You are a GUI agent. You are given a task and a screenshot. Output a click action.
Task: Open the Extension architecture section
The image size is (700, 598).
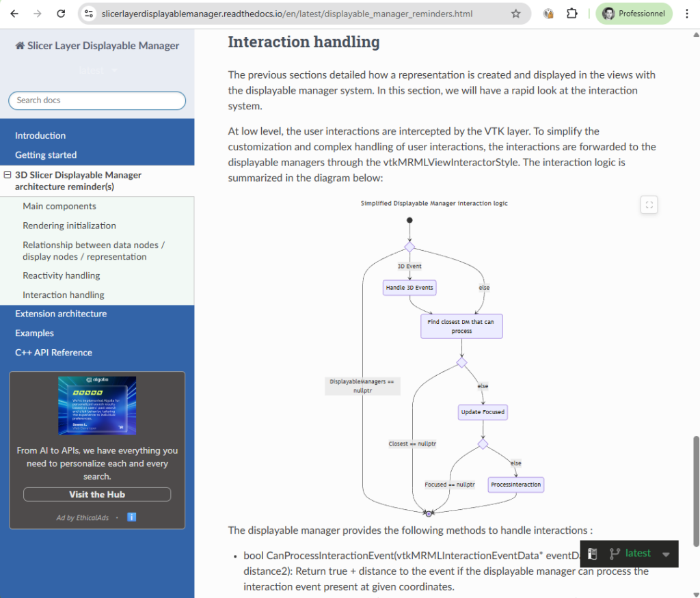tap(61, 314)
